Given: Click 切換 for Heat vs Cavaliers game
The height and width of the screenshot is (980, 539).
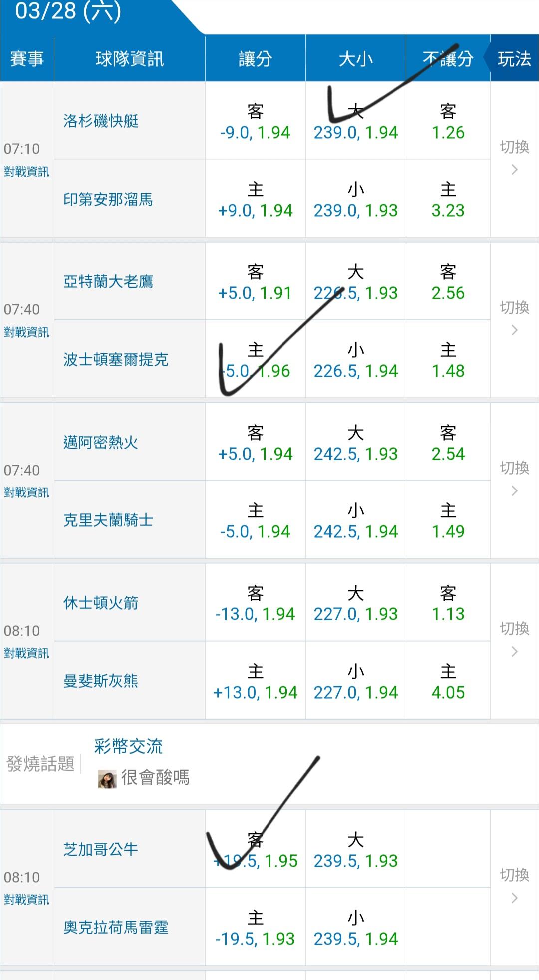Looking at the screenshot, I should [514, 479].
